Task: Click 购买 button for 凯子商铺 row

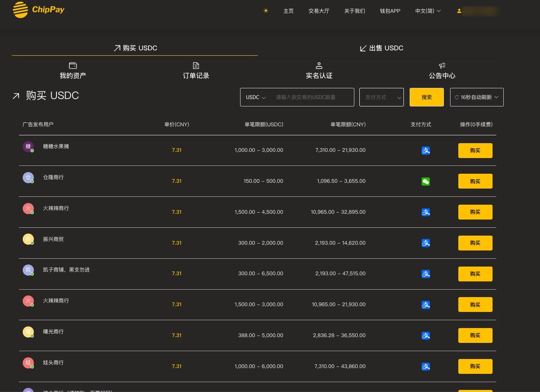Action: coord(475,274)
